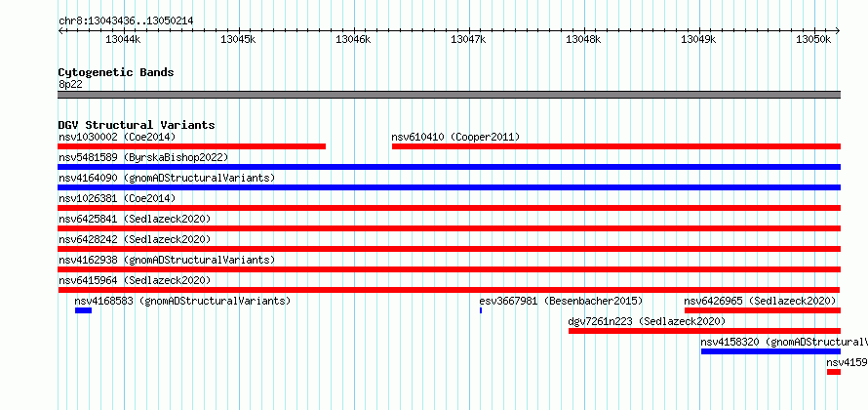Open nsv4164090 (gnomADStructuralVariants) label
The image size is (868, 410).
coord(167,178)
